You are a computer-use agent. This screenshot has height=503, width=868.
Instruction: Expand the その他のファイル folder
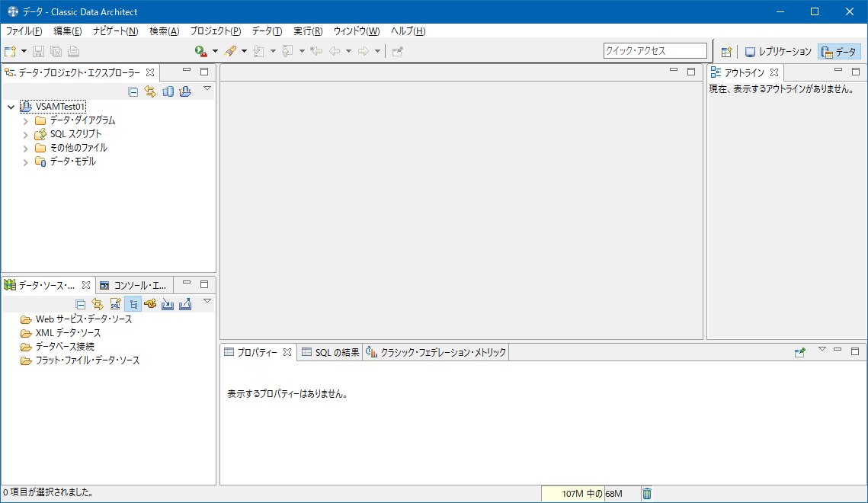pyautogui.click(x=25, y=149)
